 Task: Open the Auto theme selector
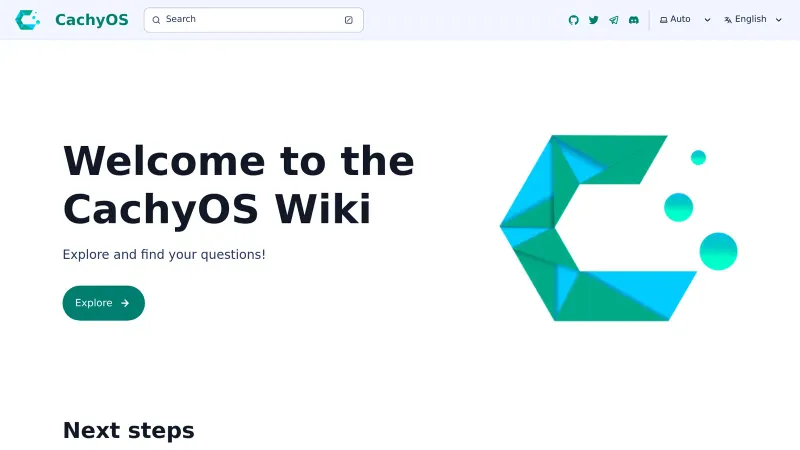pos(681,19)
